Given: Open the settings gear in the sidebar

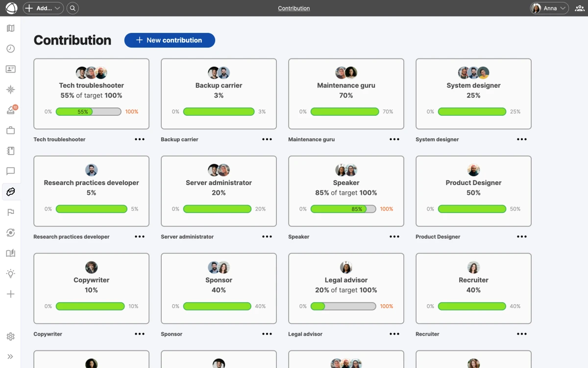Looking at the screenshot, I should click(10, 336).
